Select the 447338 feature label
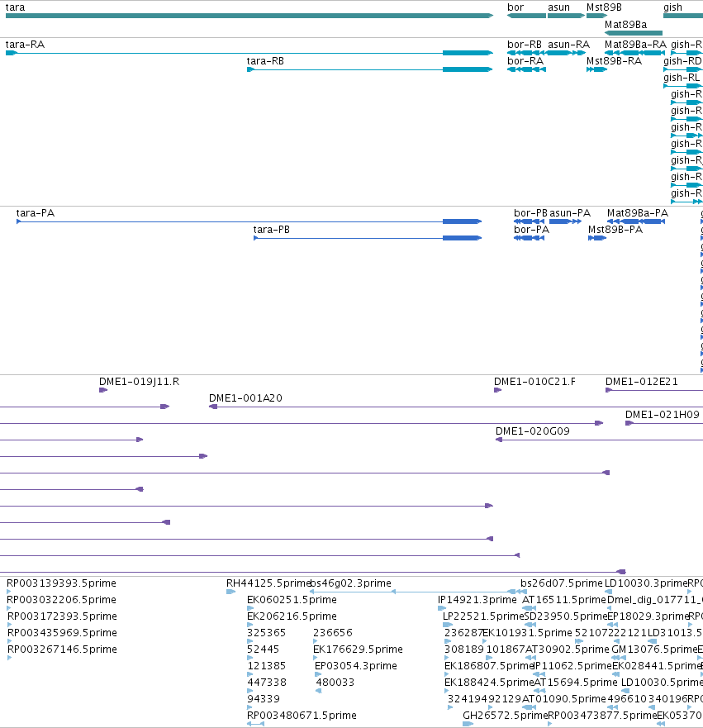Viewport: 703px width, 728px height. pyautogui.click(x=267, y=683)
